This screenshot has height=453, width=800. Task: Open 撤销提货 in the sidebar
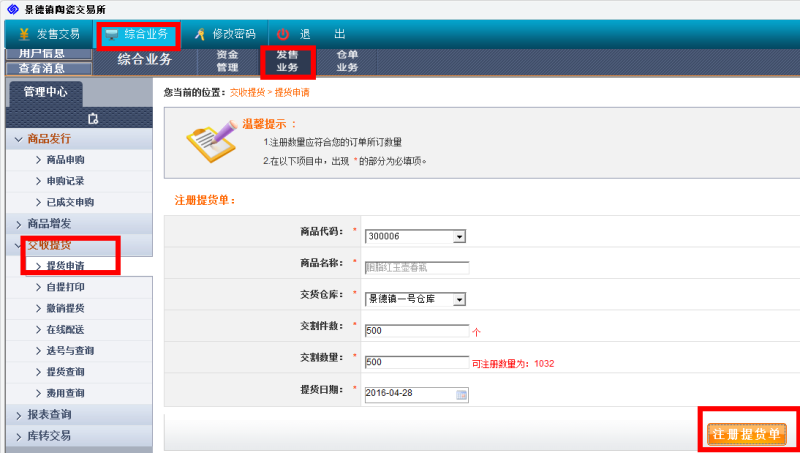click(x=65, y=309)
